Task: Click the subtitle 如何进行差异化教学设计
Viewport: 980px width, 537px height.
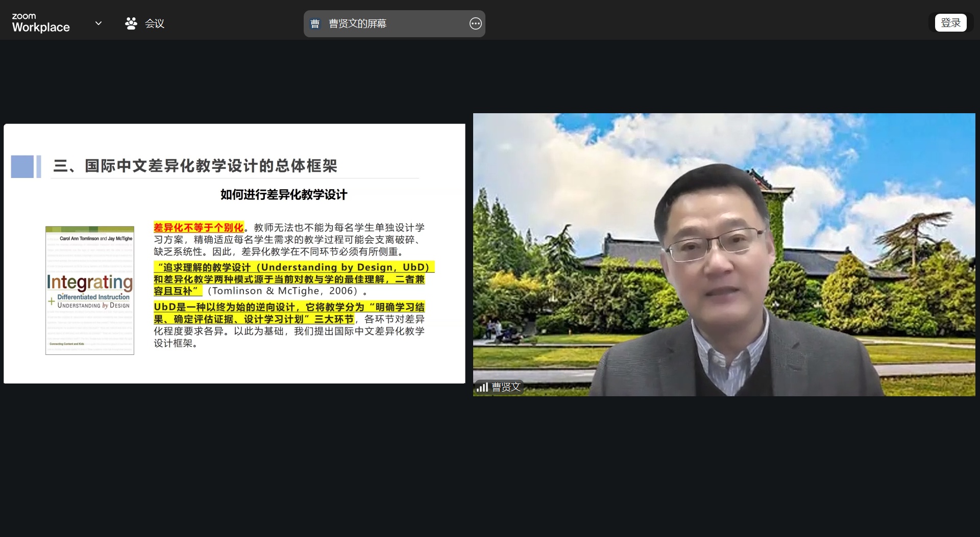Action: (284, 194)
